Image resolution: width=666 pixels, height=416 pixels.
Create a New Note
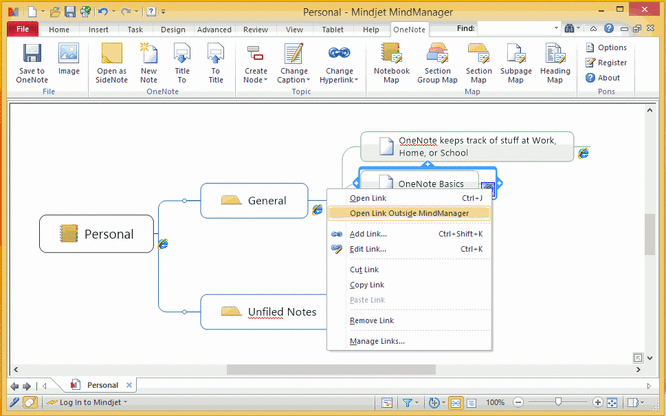click(x=149, y=63)
